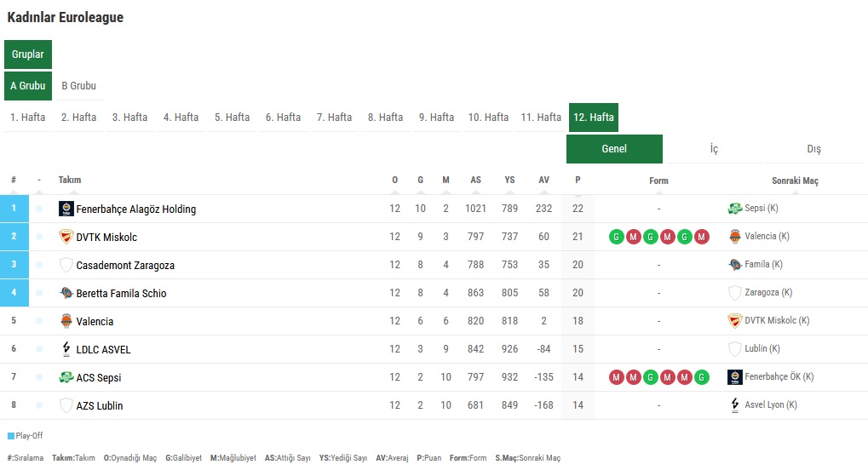Click the LDLC ASVEL team logo
Image resolution: width=868 pixels, height=476 pixels.
66,349
